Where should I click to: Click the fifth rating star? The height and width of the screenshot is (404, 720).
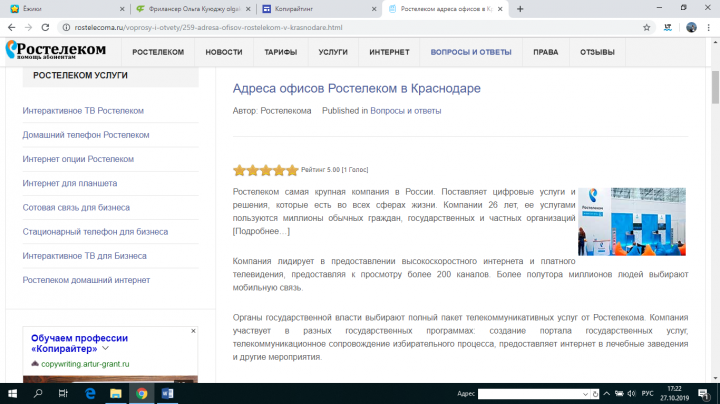(x=292, y=170)
